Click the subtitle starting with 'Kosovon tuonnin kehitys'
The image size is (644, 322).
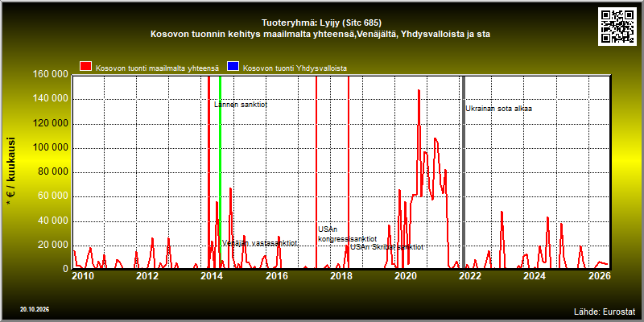[x=320, y=34]
